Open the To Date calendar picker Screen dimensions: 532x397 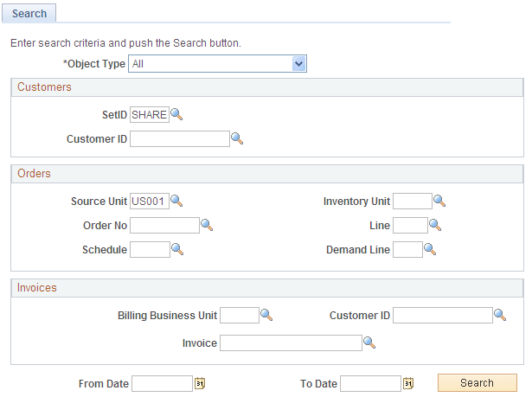(x=409, y=383)
